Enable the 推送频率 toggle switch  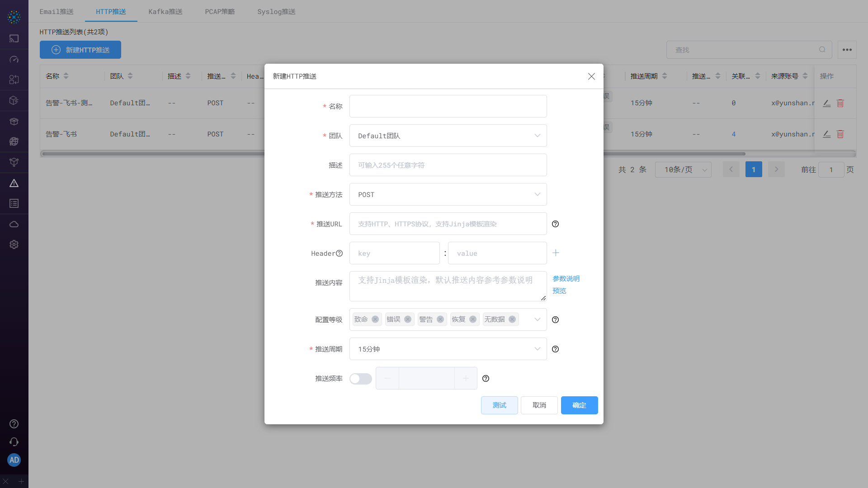pyautogui.click(x=360, y=379)
